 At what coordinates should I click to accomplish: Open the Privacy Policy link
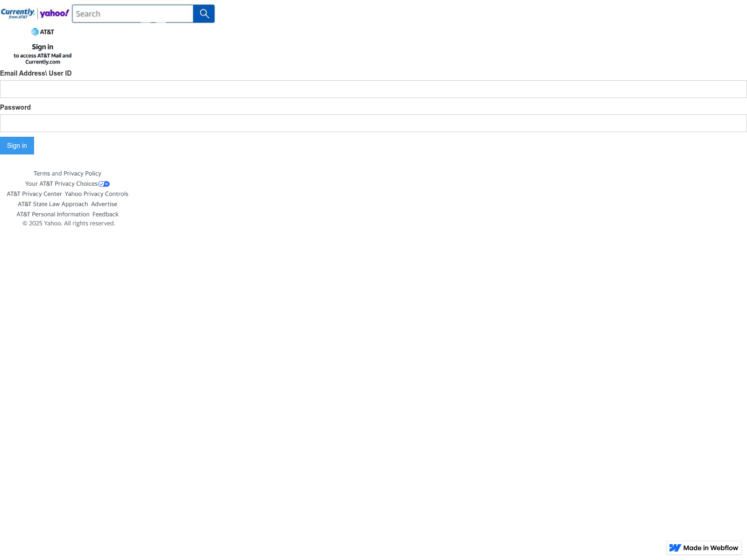click(82, 174)
